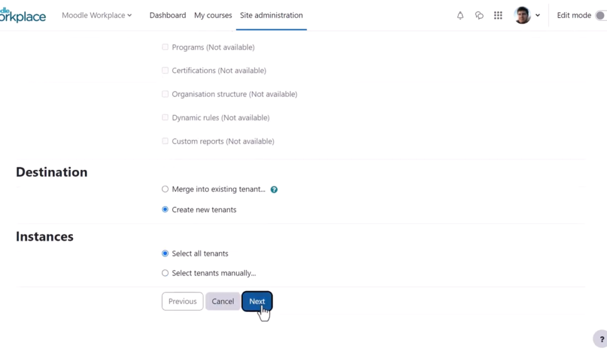Image resolution: width=607 pixels, height=364 pixels.
Task: Choose the Create new tenants radio button
Action: tap(165, 210)
